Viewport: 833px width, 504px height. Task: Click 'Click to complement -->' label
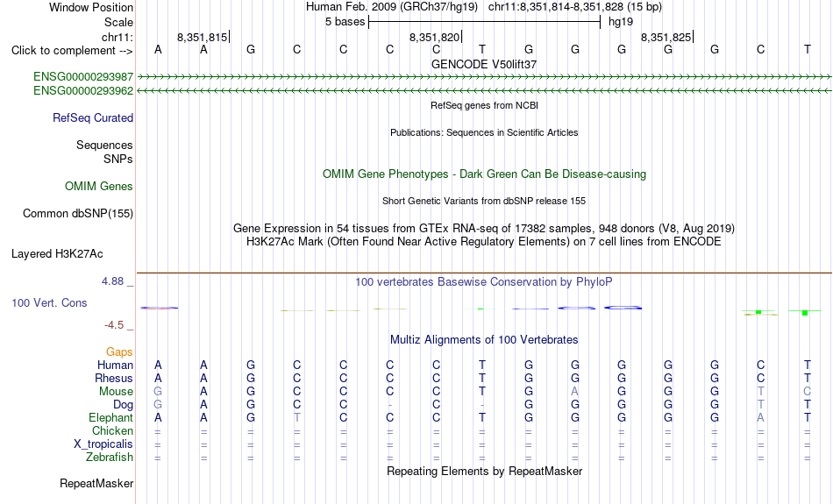point(72,51)
